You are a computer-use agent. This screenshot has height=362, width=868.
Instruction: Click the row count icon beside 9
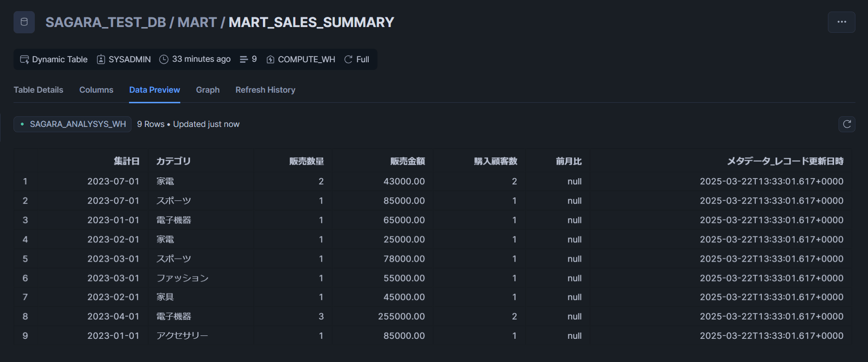244,59
